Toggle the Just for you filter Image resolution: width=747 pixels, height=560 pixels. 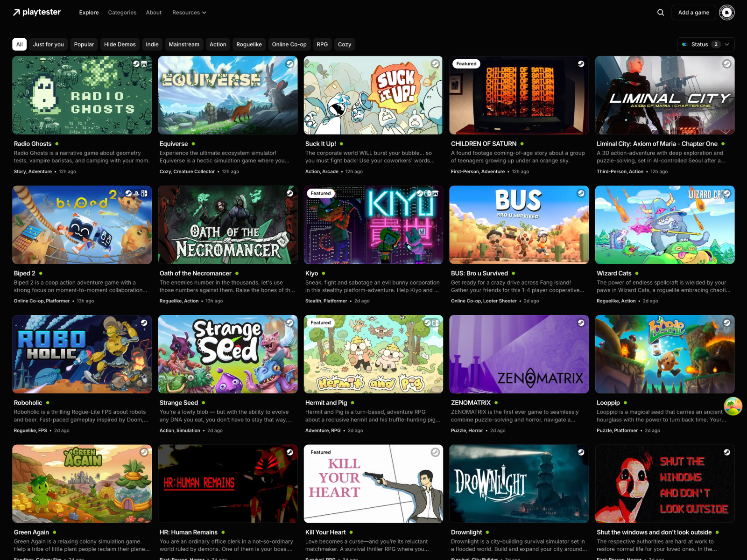[x=49, y=44]
